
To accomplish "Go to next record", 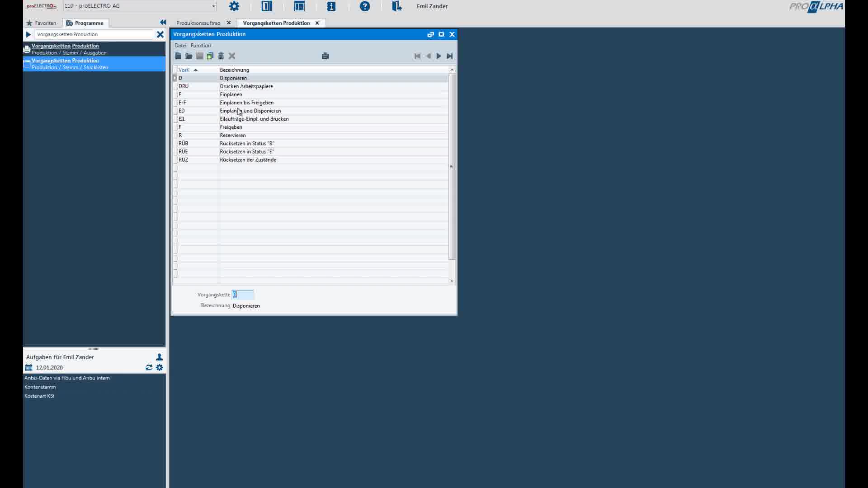I will pos(439,56).
